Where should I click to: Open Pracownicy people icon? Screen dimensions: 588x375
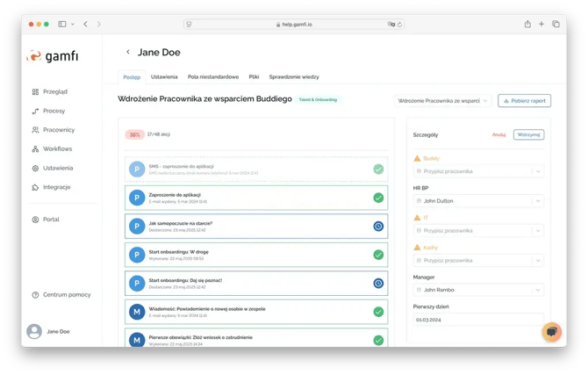click(35, 130)
